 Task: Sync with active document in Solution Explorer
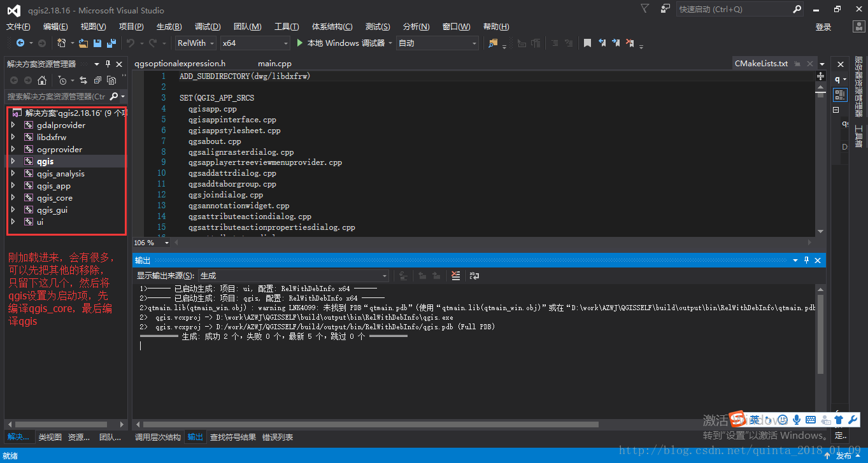tap(83, 80)
